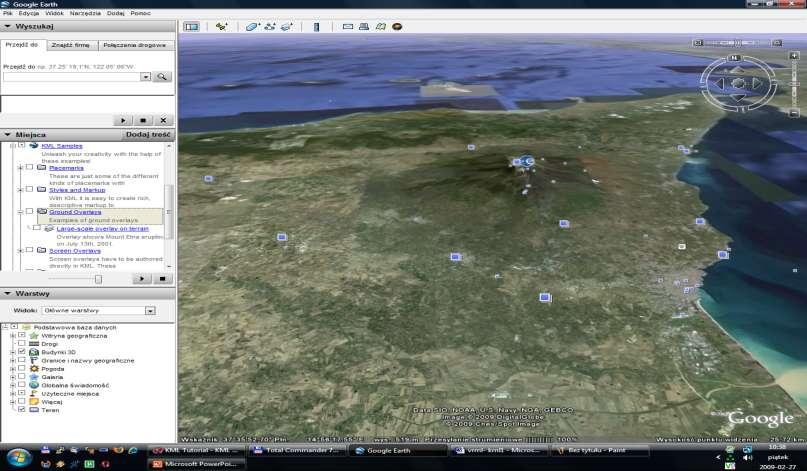This screenshot has height=471, width=807.
Task: Click the print toolbar icon
Action: coord(364,26)
